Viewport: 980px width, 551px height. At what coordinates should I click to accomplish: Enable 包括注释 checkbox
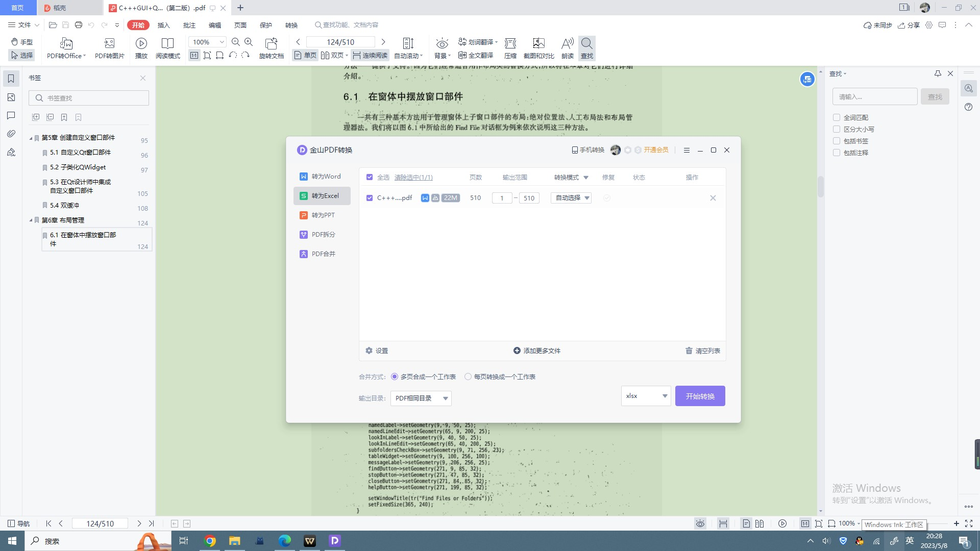tap(837, 153)
